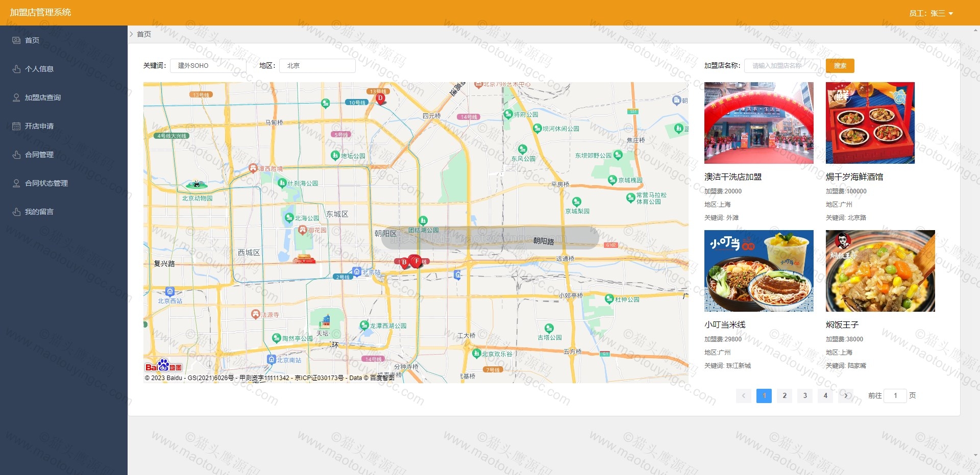Click the 开店申请 sidebar icon
Viewport: 980px width, 475px height.
point(16,126)
